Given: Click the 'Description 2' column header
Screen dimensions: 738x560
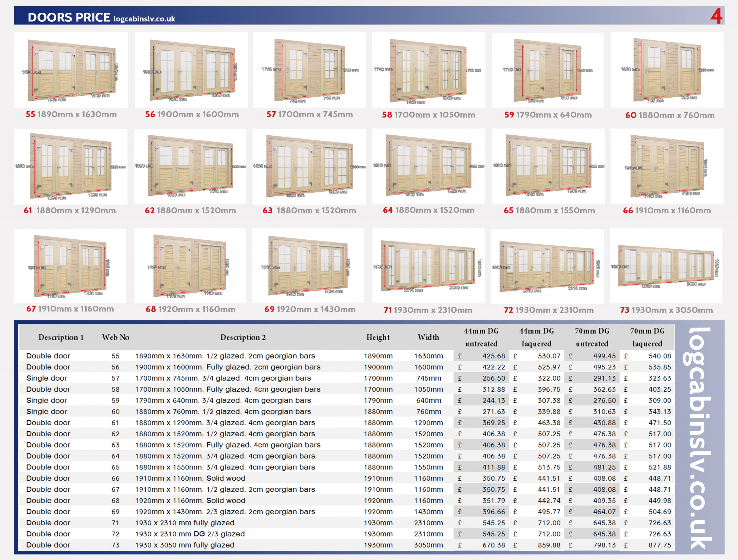Looking at the screenshot, I should 243,337.
